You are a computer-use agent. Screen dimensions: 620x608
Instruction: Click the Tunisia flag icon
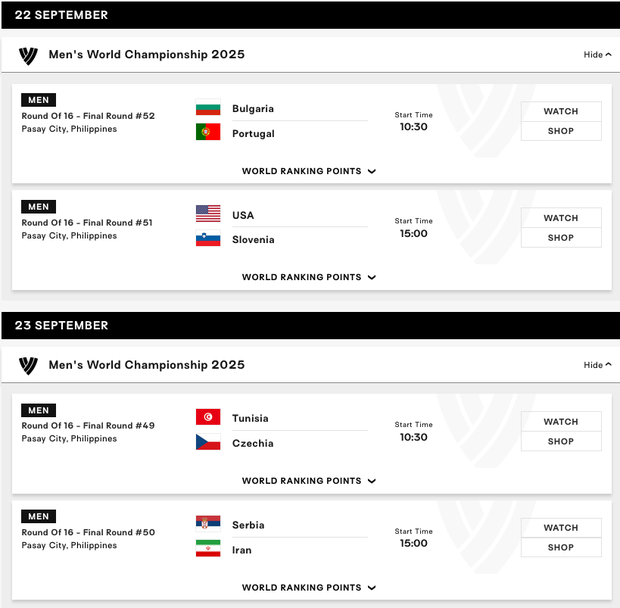click(x=208, y=418)
